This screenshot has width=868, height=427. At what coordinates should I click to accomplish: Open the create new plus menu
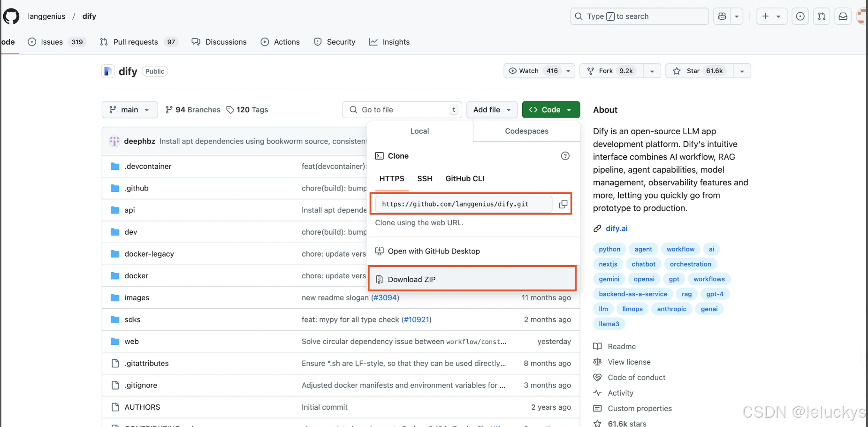[771, 16]
